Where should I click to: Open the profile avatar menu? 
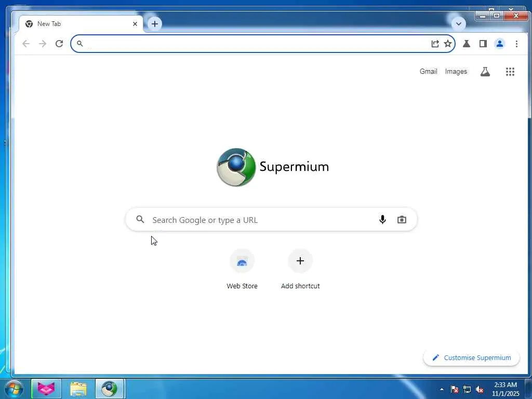click(x=500, y=44)
